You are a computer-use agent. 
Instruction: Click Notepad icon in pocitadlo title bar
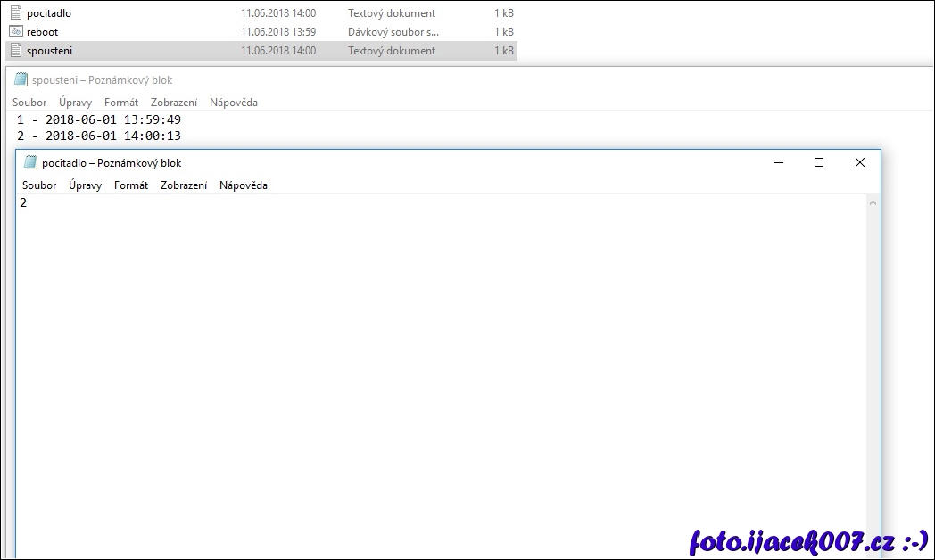point(30,162)
